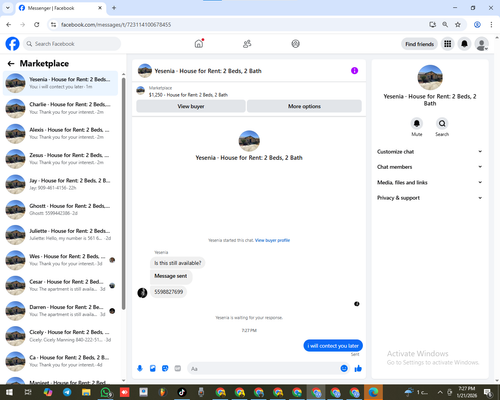Open WhatsApp from the taskbar
500x400 pixels.
pyautogui.click(x=105, y=392)
